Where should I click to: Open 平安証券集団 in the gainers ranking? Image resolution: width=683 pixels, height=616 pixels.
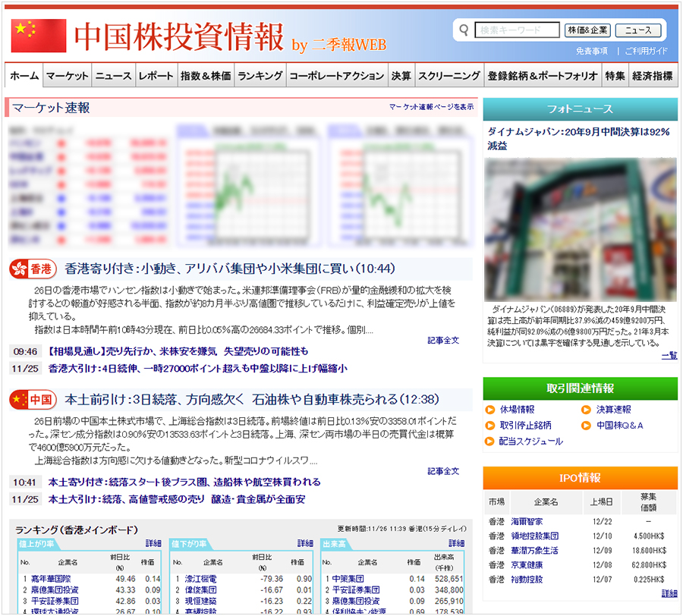coord(55,601)
